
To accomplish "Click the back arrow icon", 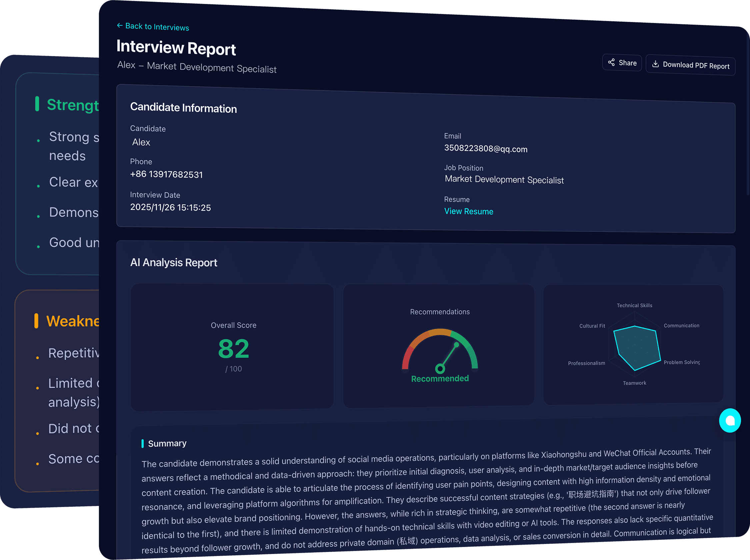I will coord(120,25).
